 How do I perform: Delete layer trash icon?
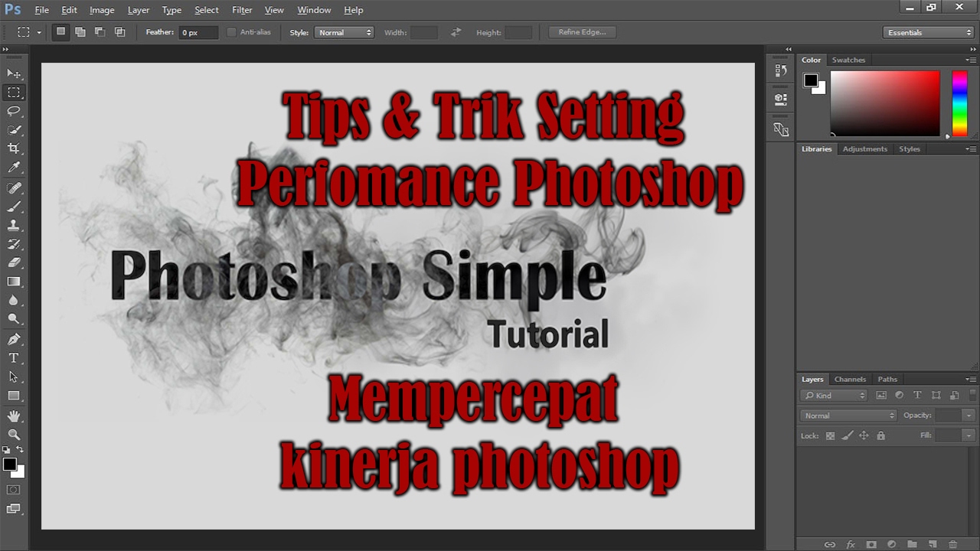click(x=953, y=544)
